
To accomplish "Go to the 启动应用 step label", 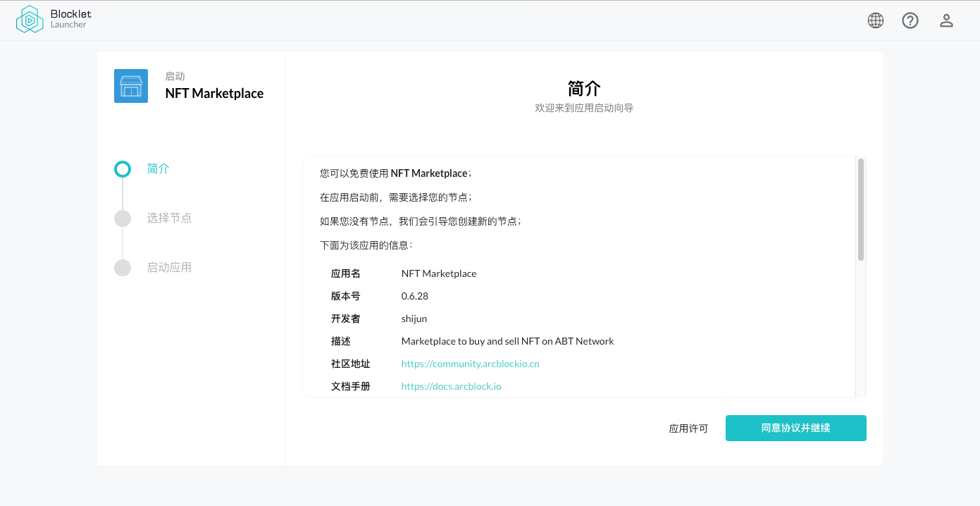I will pyautogui.click(x=169, y=267).
